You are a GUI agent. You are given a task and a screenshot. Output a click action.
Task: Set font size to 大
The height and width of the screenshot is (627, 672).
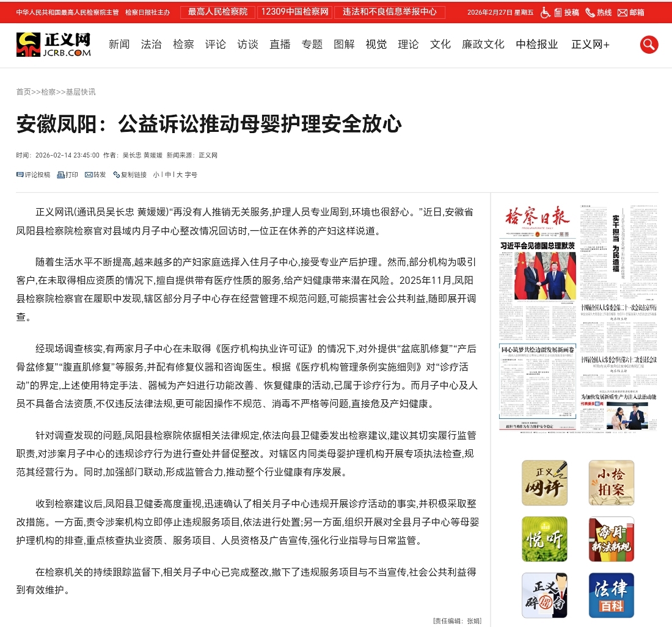click(x=180, y=175)
